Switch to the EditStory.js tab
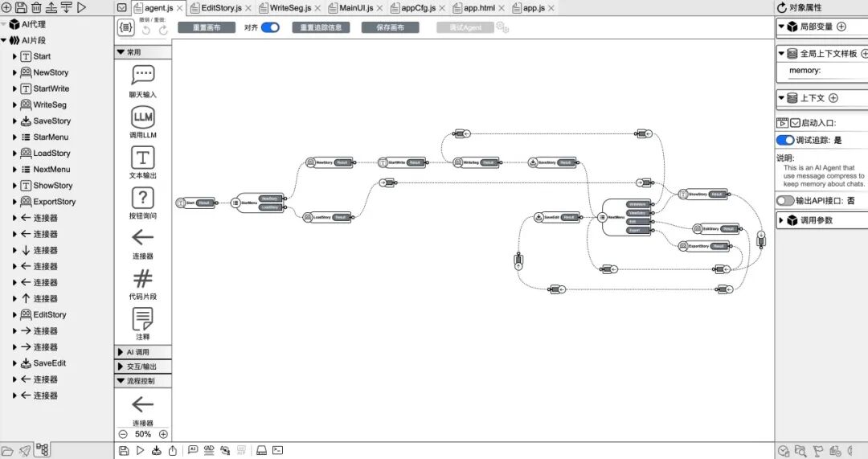The height and width of the screenshot is (459, 868). [x=221, y=8]
